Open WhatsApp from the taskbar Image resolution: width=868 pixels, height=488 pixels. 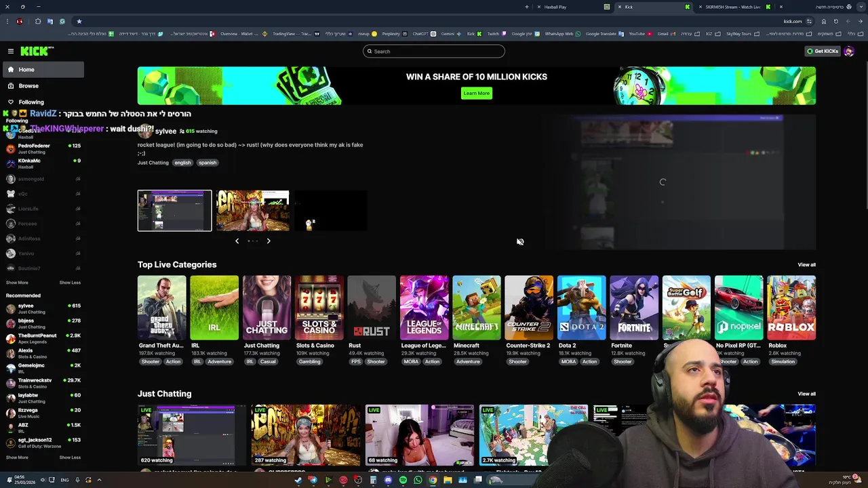418,480
